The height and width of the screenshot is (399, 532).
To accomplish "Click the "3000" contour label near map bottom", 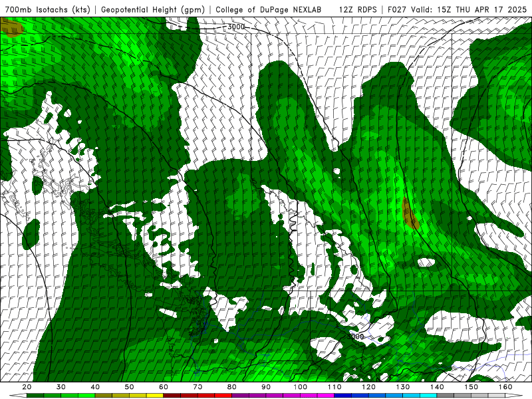I will point(355,336).
